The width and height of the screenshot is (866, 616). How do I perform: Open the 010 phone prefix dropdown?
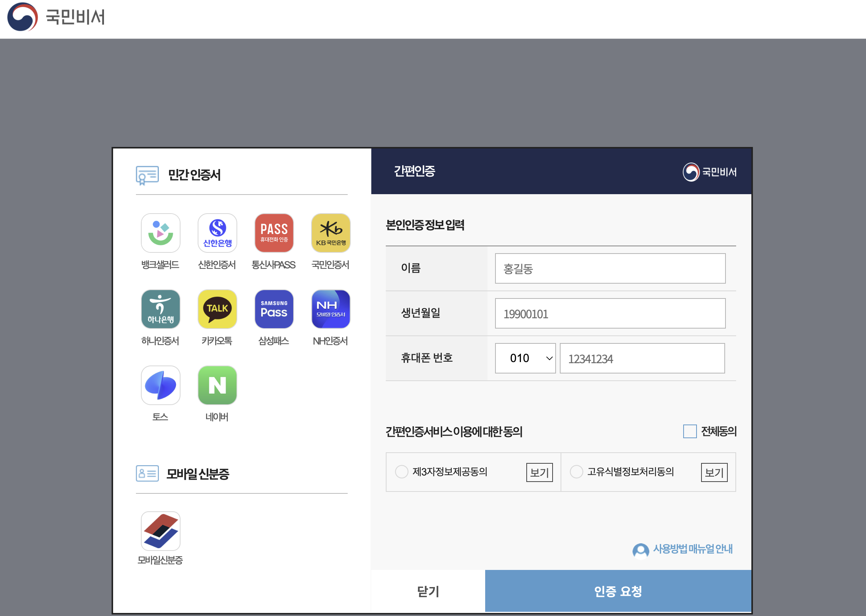coord(525,358)
